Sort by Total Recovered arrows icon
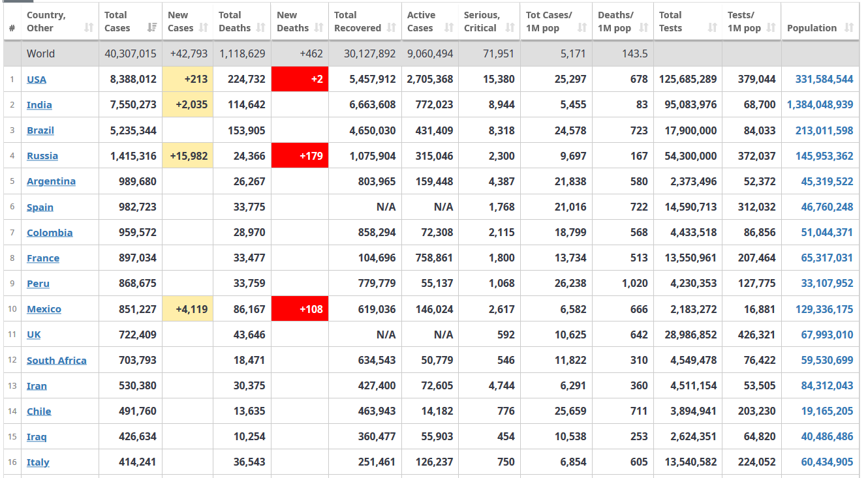Screen dimensions: 868x478 [x=392, y=28]
